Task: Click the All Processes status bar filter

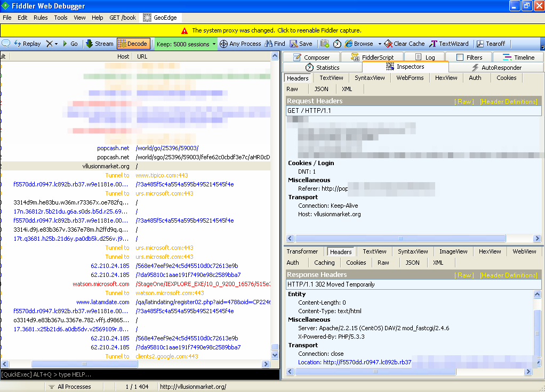Action: (x=70, y=387)
